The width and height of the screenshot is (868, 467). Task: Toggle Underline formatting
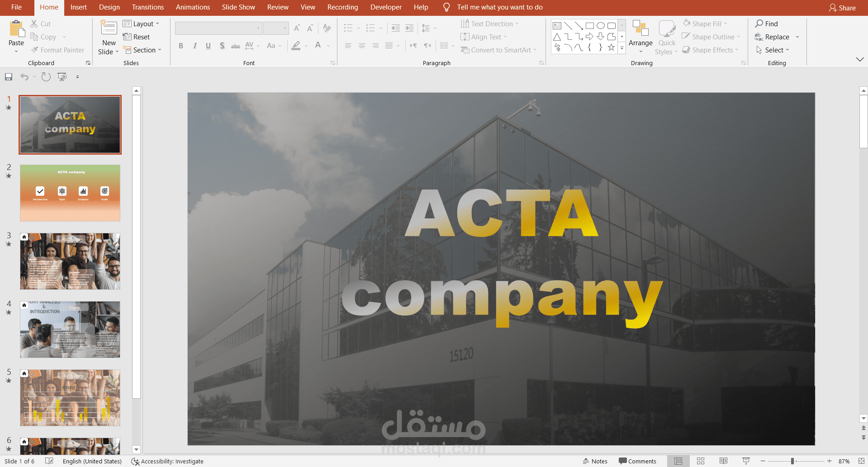[x=208, y=46]
